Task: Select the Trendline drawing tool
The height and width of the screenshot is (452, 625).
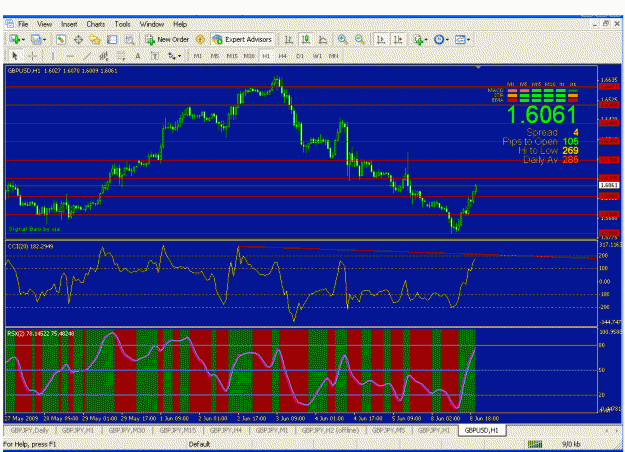Action: (86, 56)
